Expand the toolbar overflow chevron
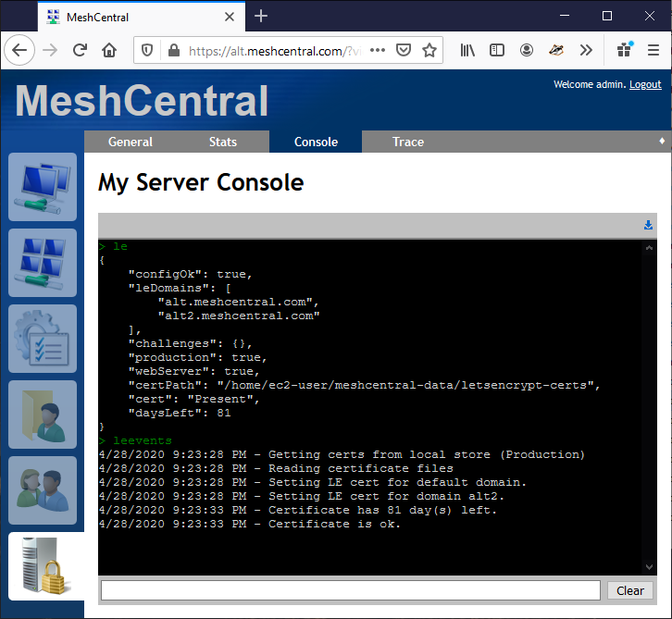This screenshot has height=619, width=672. 585,50
